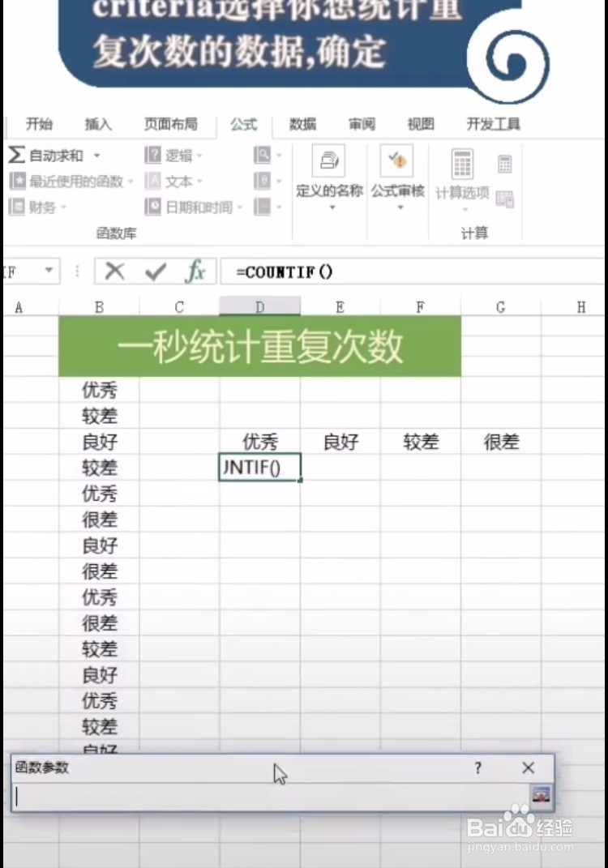Click the Logical functions icon

(153, 155)
